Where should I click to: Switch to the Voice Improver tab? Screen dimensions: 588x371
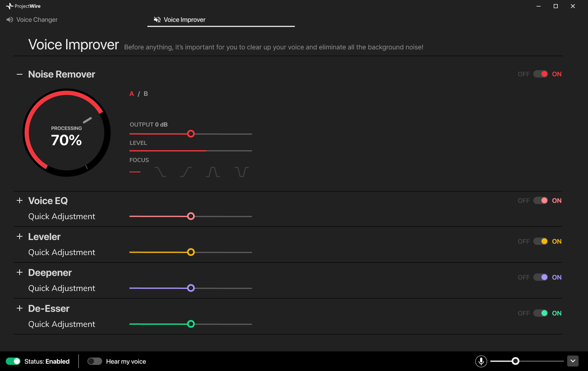coord(221,20)
